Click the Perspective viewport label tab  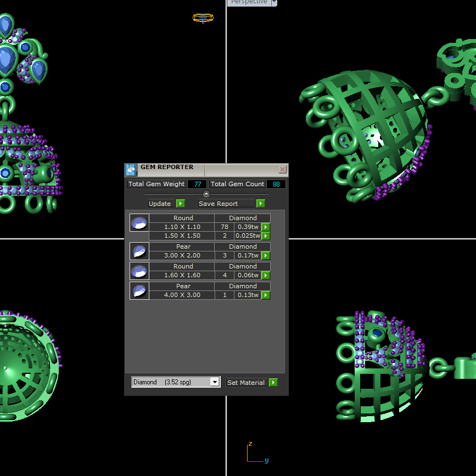pyautogui.click(x=249, y=2)
